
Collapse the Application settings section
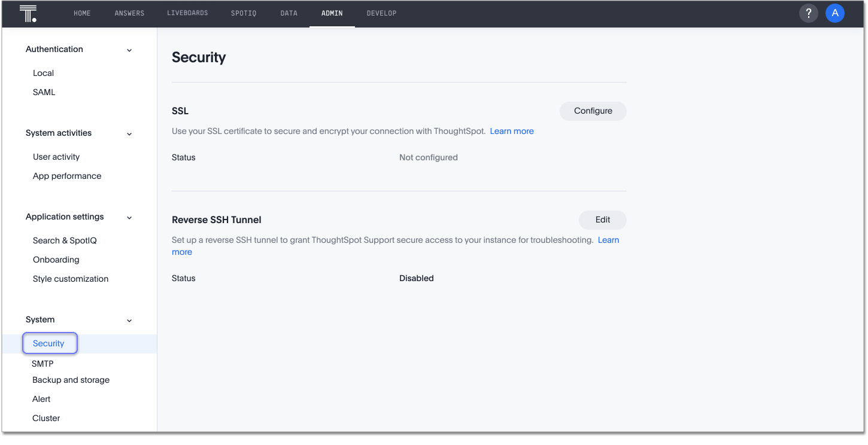tap(129, 218)
